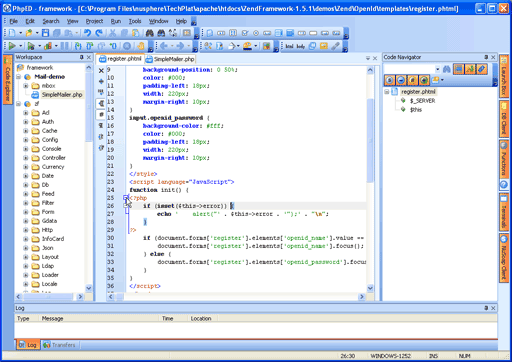Open the File menu
This screenshot has width=512, height=362.
pos(14,21)
